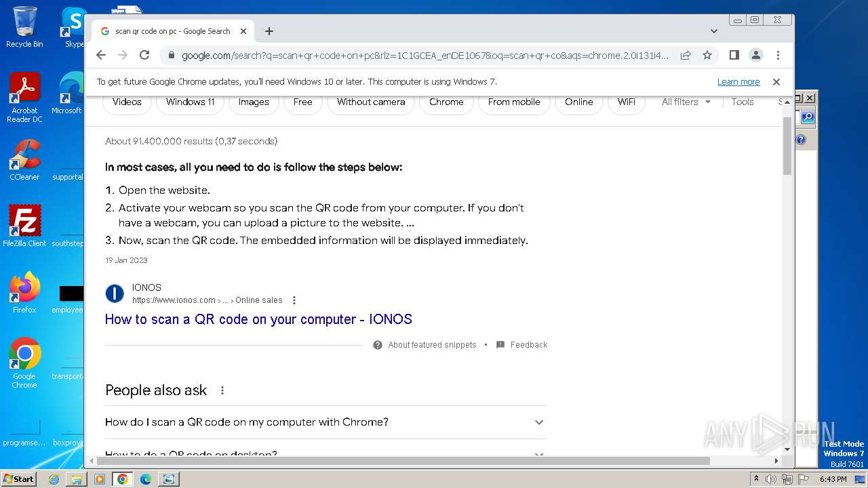The height and width of the screenshot is (488, 868).
Task: Open the tab search dropdown arrow
Action: click(x=713, y=31)
